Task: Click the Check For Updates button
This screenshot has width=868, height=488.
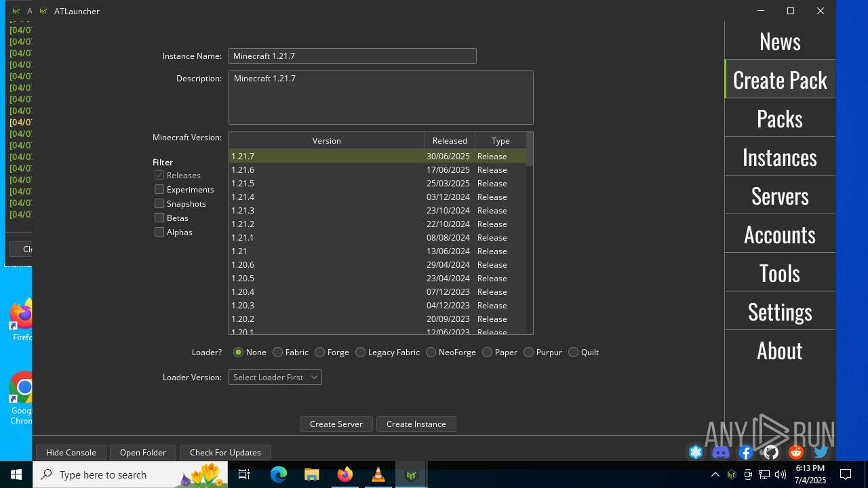Action: click(225, 452)
